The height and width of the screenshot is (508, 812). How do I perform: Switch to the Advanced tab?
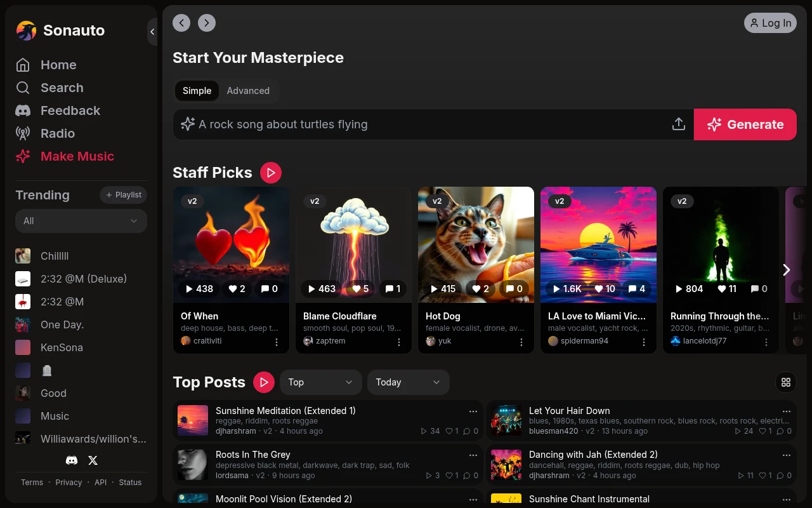click(x=248, y=91)
